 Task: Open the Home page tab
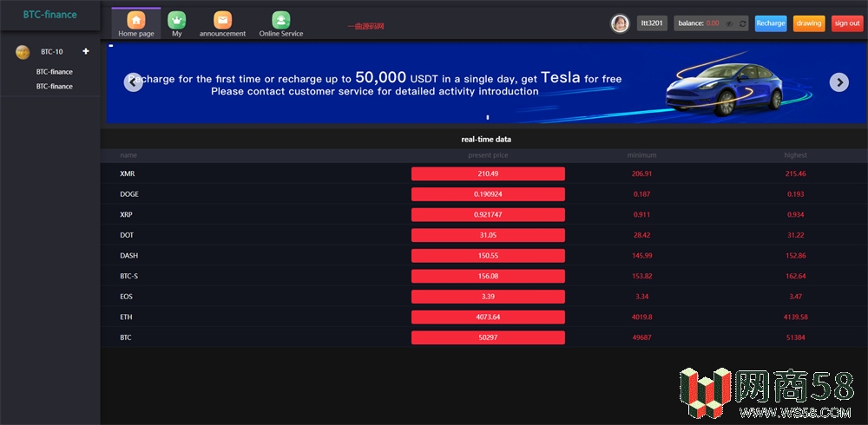136,23
